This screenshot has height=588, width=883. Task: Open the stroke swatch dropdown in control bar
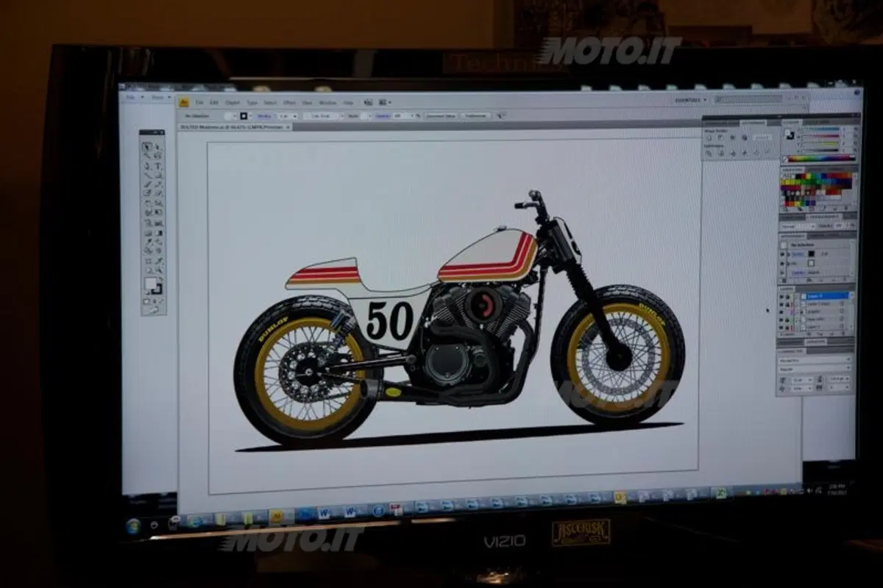pyautogui.click(x=250, y=116)
